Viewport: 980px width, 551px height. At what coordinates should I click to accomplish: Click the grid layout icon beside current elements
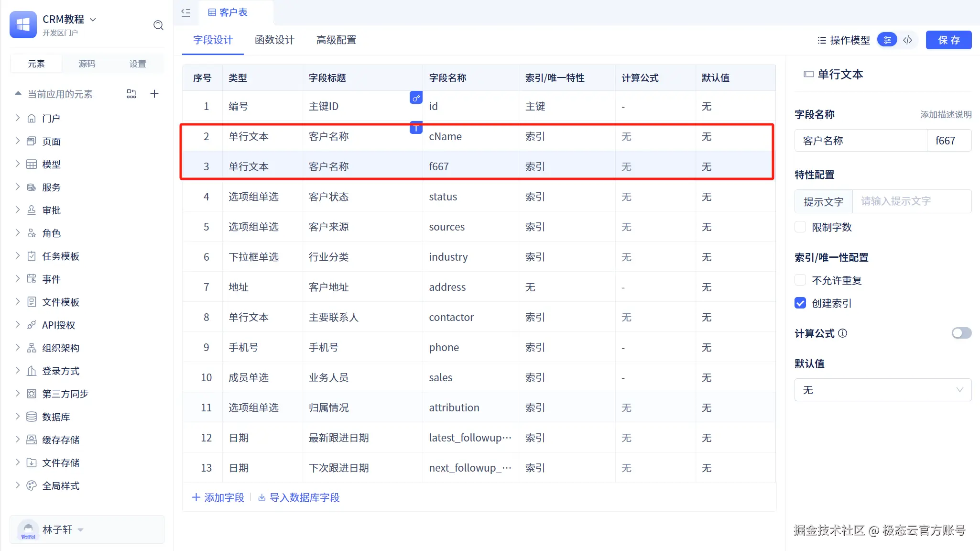(x=131, y=94)
